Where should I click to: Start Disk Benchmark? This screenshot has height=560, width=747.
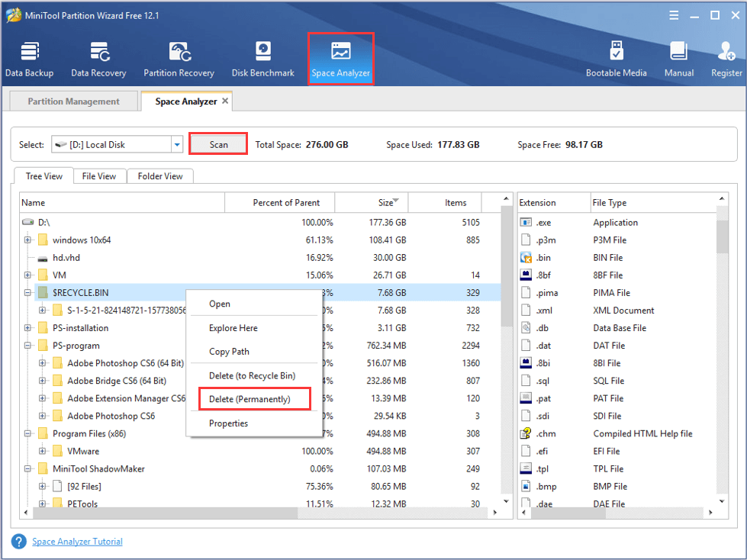point(263,59)
